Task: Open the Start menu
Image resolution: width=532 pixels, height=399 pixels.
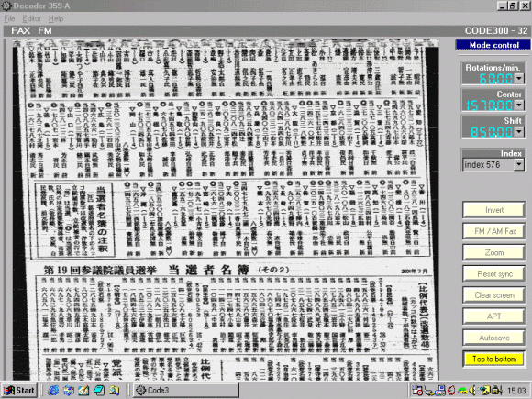Action: [19, 390]
